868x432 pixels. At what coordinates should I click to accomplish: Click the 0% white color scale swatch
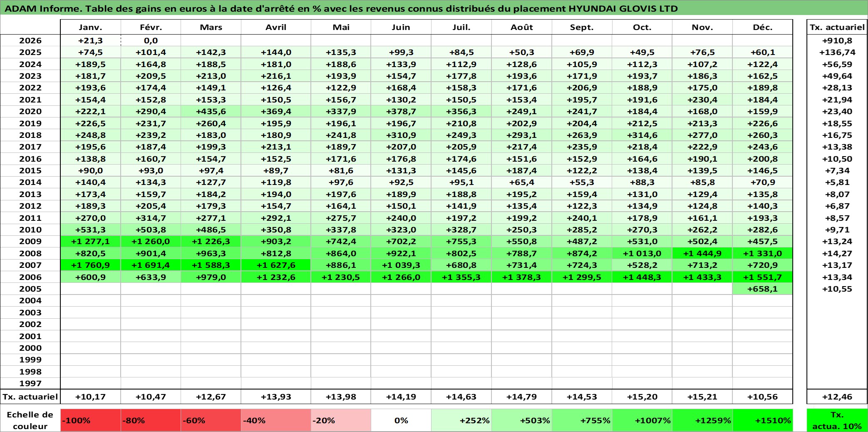(x=401, y=420)
